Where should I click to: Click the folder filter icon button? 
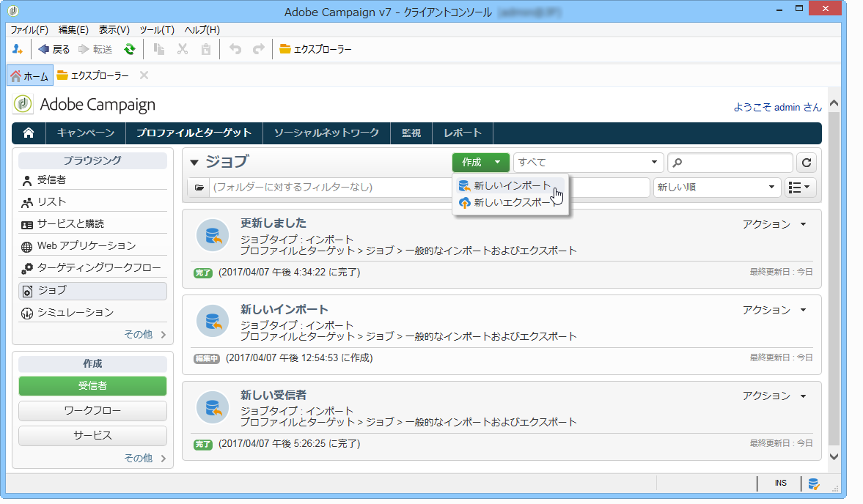tap(199, 188)
